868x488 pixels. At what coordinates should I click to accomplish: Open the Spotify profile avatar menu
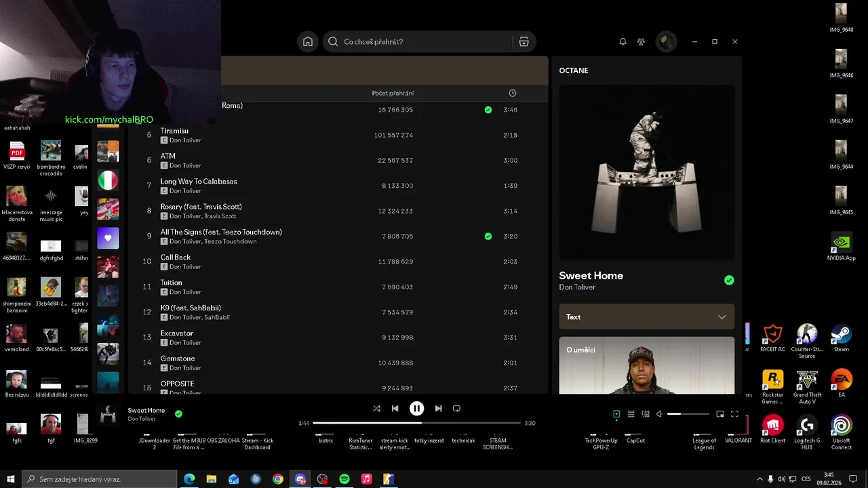tap(666, 41)
